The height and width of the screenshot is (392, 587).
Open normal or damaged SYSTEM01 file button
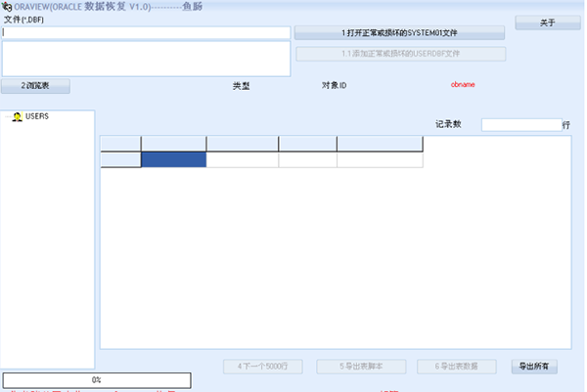point(399,33)
